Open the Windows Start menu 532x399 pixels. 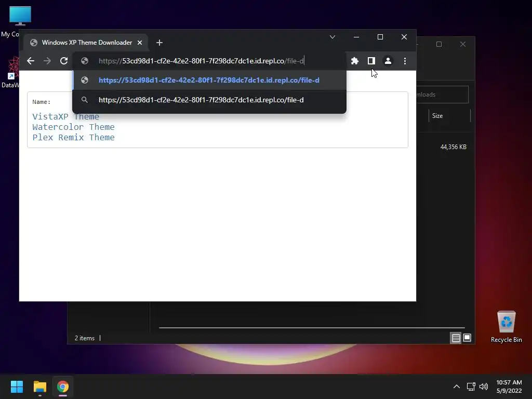coord(17,387)
